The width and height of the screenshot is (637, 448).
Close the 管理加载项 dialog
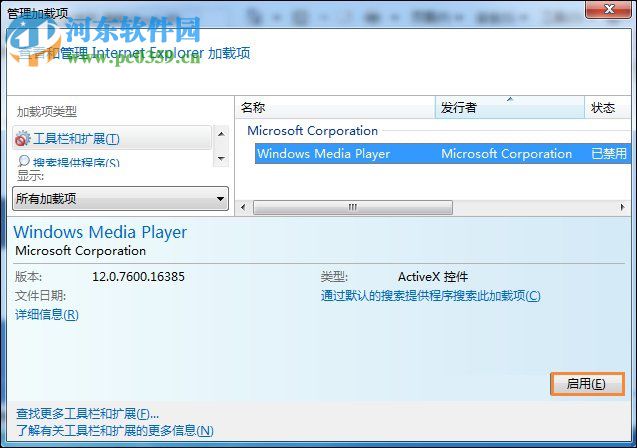608,9
